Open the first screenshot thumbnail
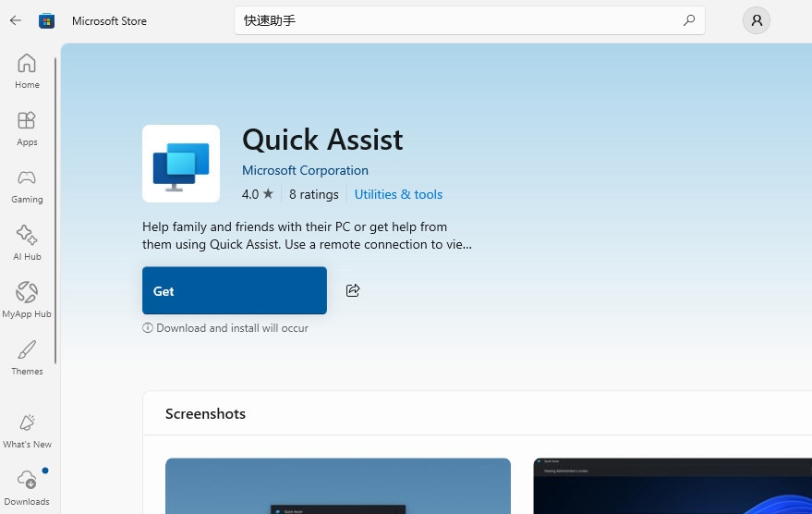Image resolution: width=812 pixels, height=514 pixels. coord(337,485)
